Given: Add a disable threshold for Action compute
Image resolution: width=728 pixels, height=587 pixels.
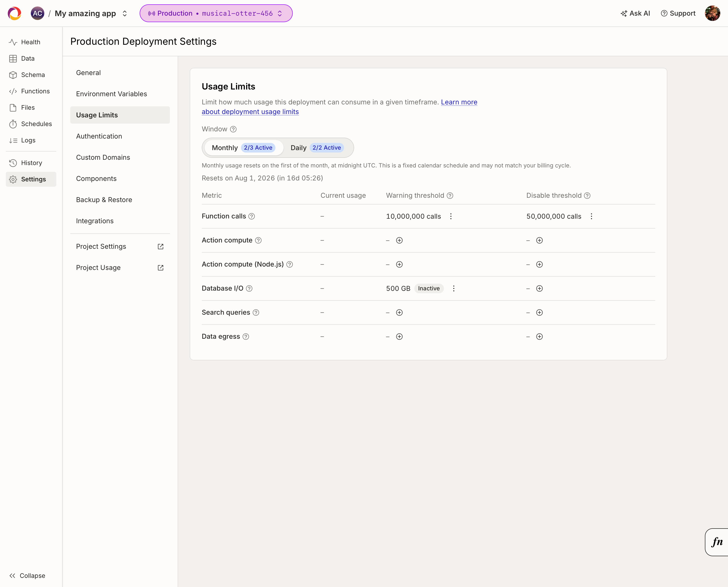Looking at the screenshot, I should tap(539, 240).
